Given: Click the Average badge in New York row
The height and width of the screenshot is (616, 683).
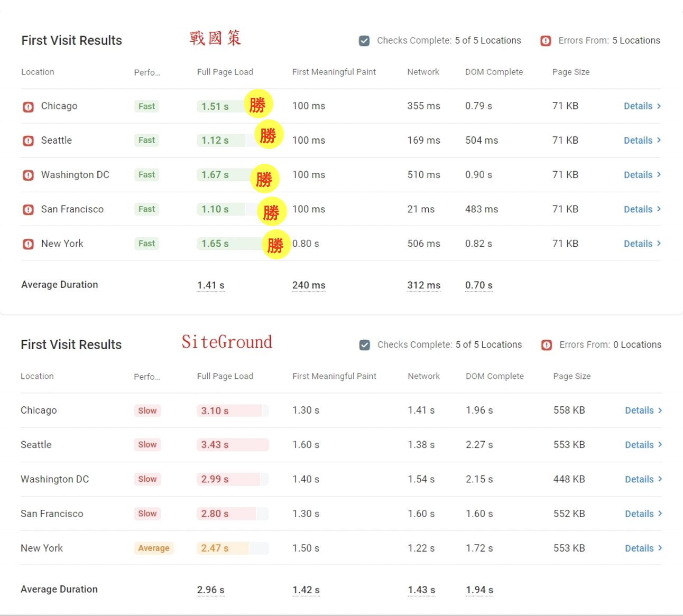Looking at the screenshot, I should pos(154,548).
